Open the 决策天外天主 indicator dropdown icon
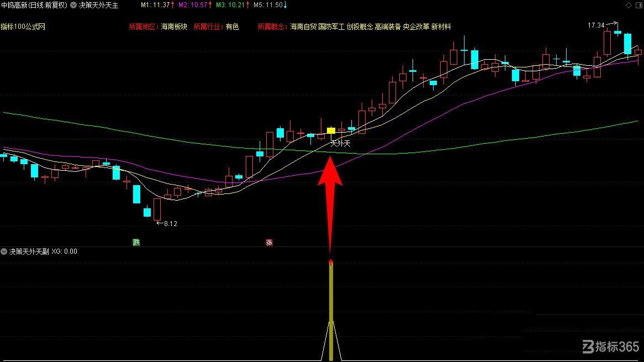 [73, 6]
